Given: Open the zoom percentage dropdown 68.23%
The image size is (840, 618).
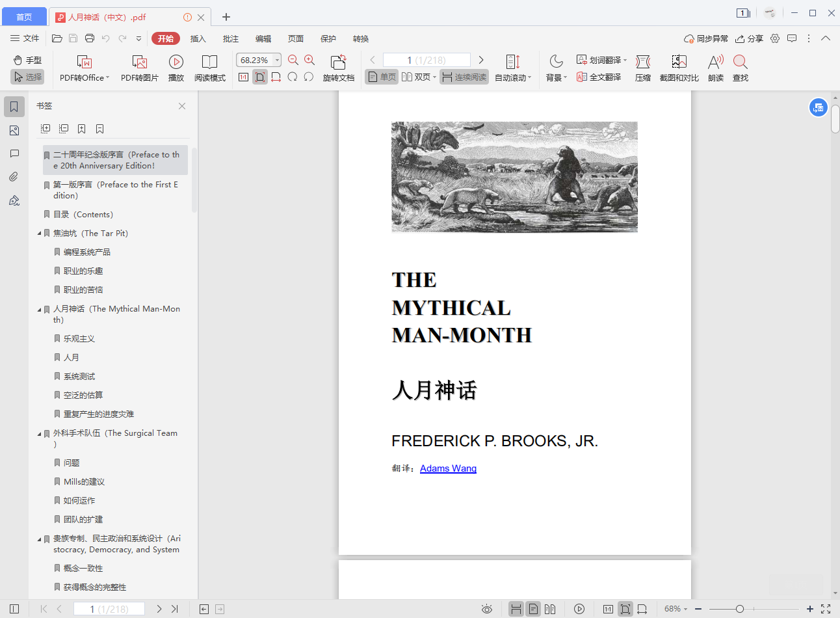Looking at the screenshot, I should pyautogui.click(x=277, y=60).
